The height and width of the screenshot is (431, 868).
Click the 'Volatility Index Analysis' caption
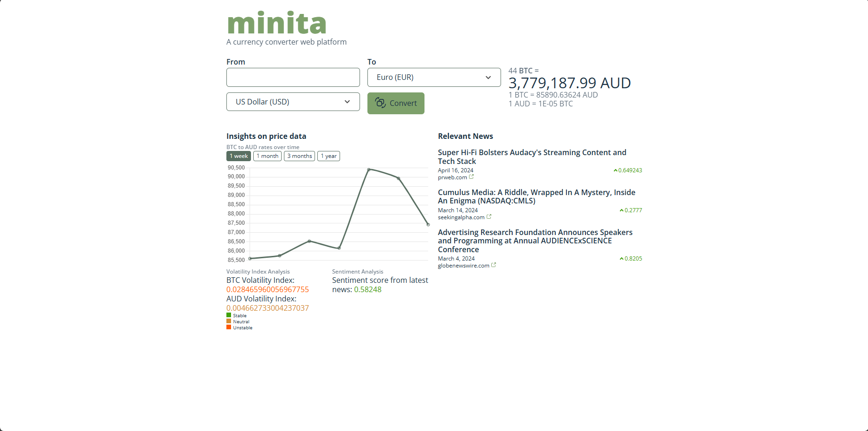(x=258, y=272)
